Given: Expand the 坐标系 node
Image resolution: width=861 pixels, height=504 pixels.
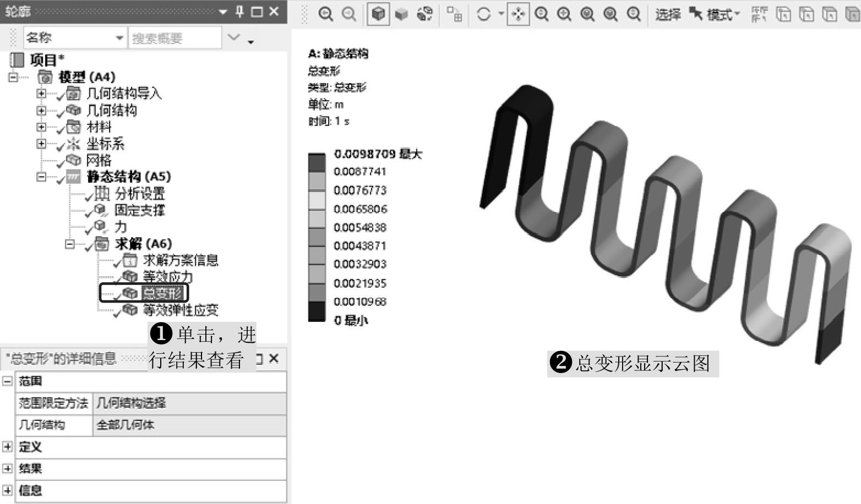Looking at the screenshot, I should click(x=41, y=144).
